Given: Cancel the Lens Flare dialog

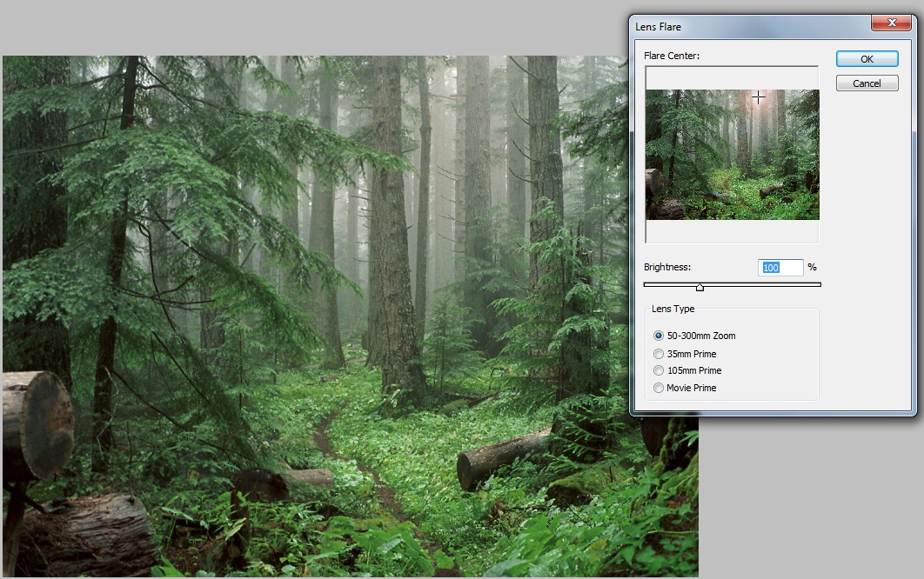Looking at the screenshot, I should (x=866, y=83).
